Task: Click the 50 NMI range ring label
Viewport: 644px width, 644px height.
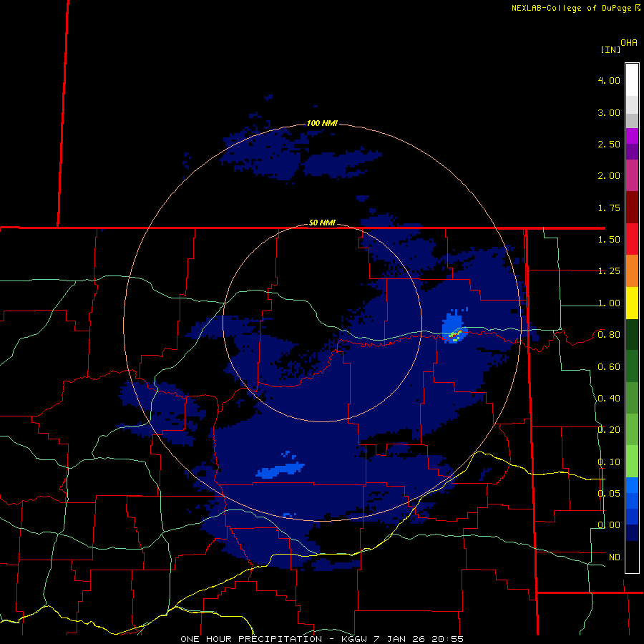Action: tap(322, 223)
